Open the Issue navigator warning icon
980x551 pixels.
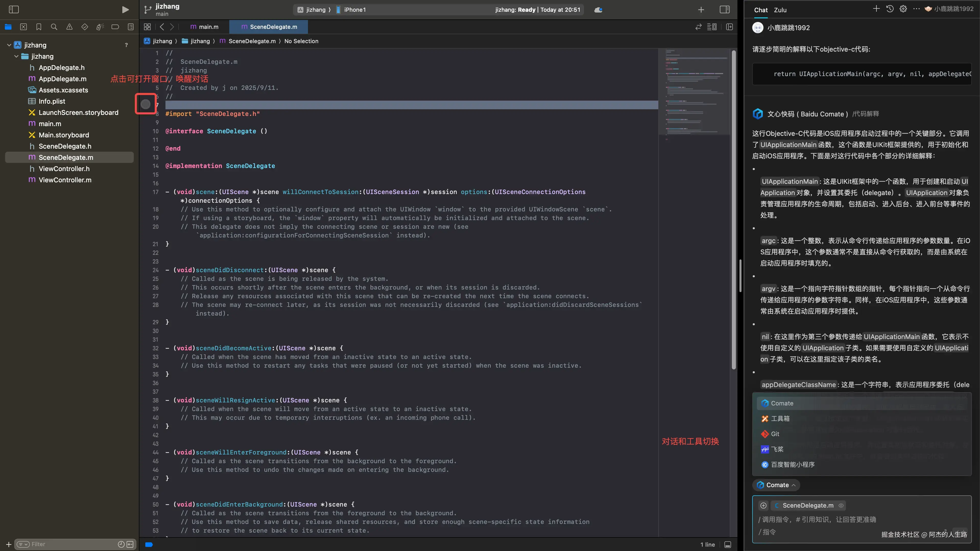click(69, 27)
